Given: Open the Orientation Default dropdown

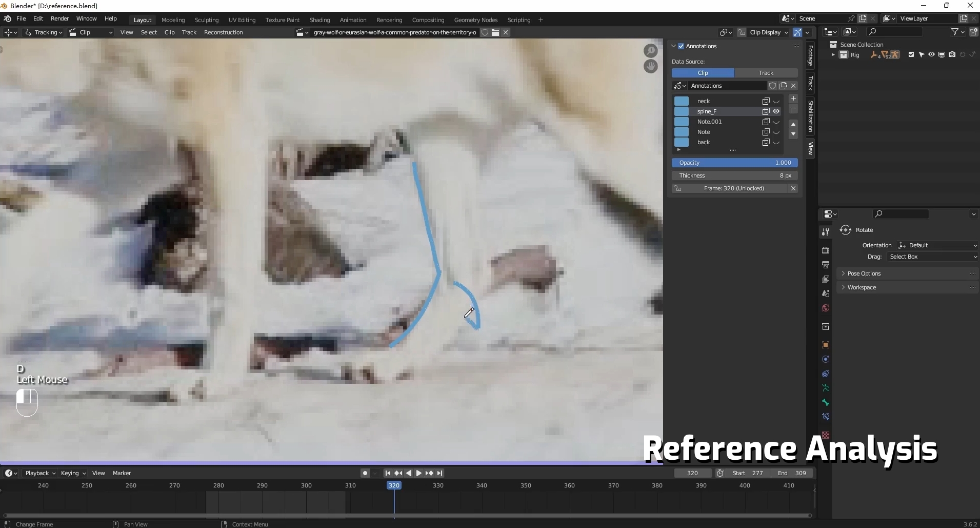Looking at the screenshot, I should (x=937, y=245).
